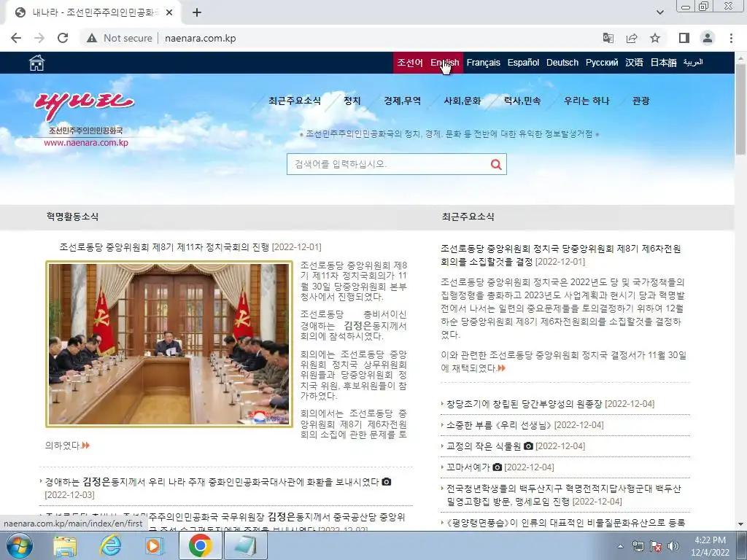The image size is (747, 560).
Task: Open Windows Media Player in taskbar
Action: (x=155, y=545)
